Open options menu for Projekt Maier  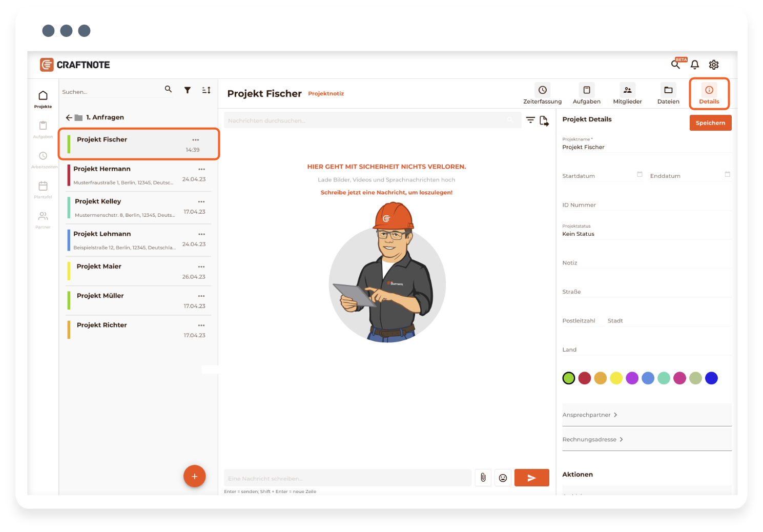click(201, 267)
